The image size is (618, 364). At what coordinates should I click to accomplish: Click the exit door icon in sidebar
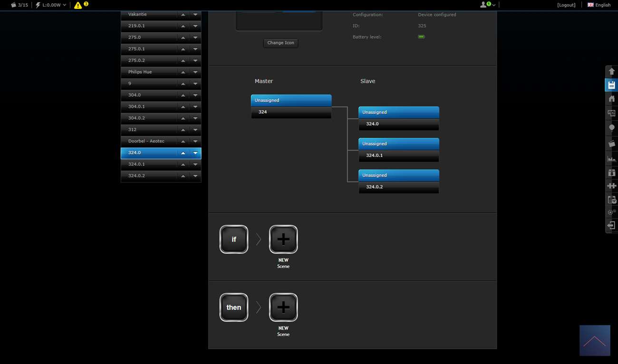[x=611, y=226]
